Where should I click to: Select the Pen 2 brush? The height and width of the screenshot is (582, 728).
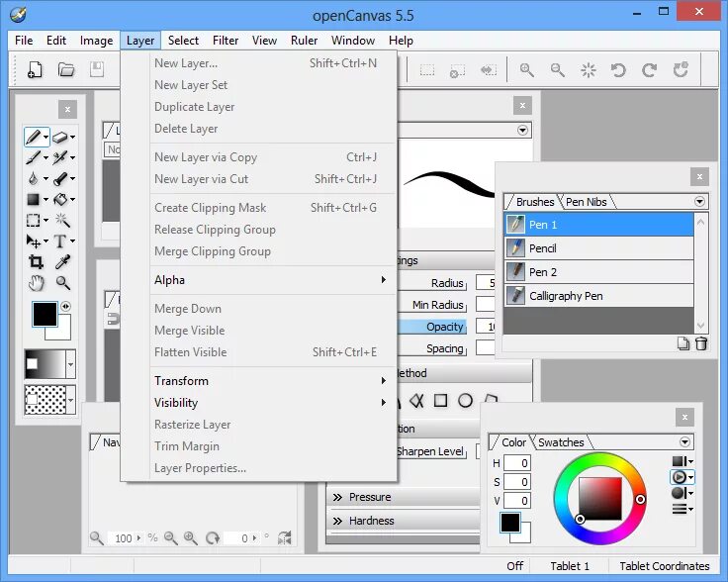pyautogui.click(x=599, y=272)
